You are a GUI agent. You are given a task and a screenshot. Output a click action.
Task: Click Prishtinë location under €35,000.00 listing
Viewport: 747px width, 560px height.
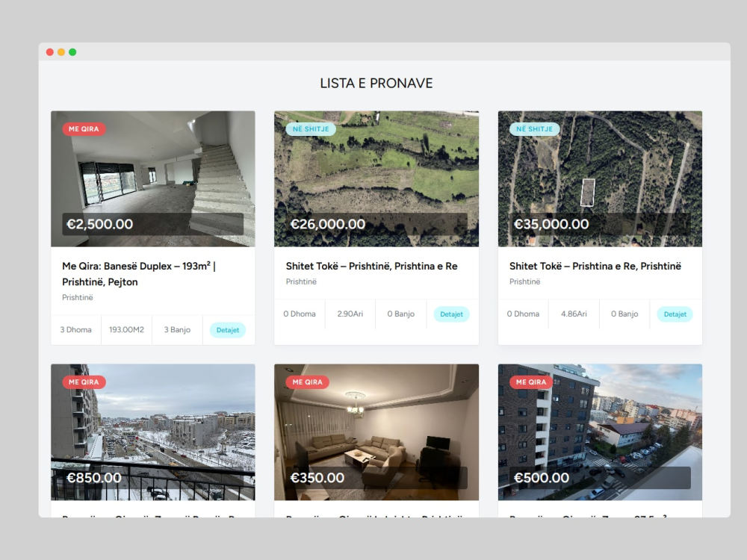tap(524, 282)
